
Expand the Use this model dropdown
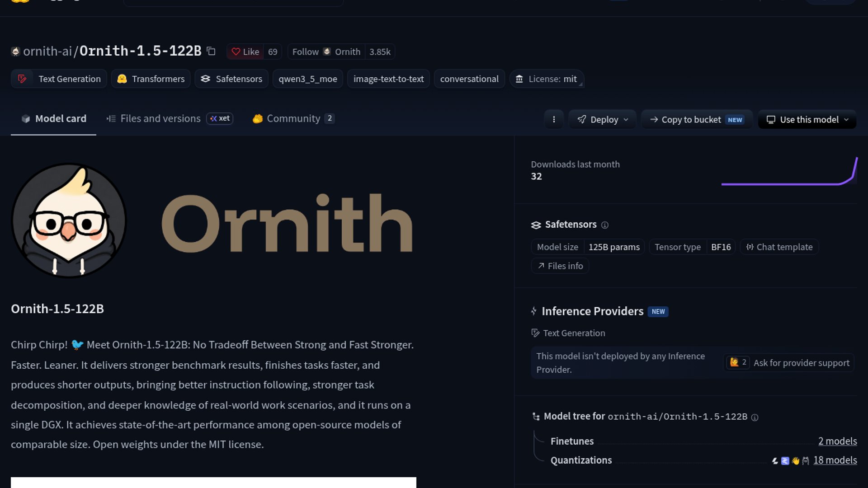point(807,119)
